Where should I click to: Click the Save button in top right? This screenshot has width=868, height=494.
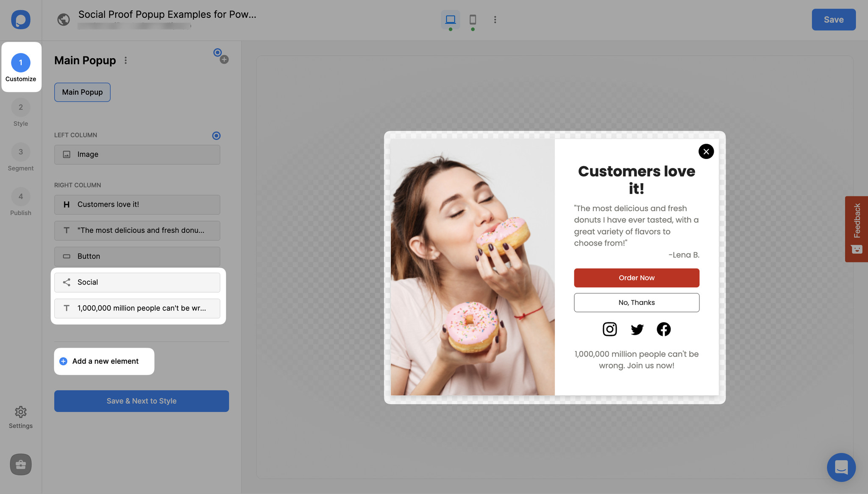pos(833,20)
